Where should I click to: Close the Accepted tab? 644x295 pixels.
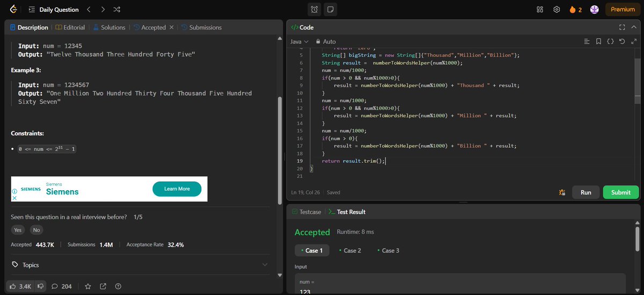(x=171, y=27)
